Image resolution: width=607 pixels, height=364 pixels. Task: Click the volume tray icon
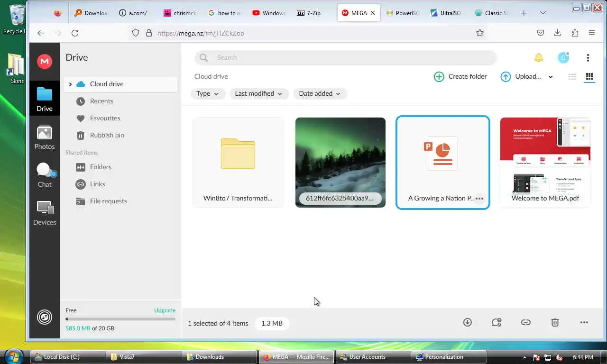point(559,357)
